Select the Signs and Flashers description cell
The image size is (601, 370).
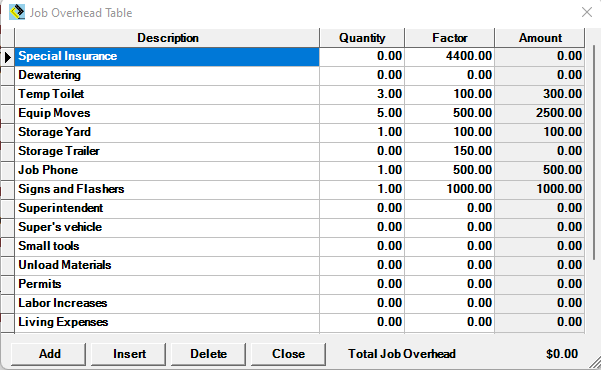click(167, 189)
